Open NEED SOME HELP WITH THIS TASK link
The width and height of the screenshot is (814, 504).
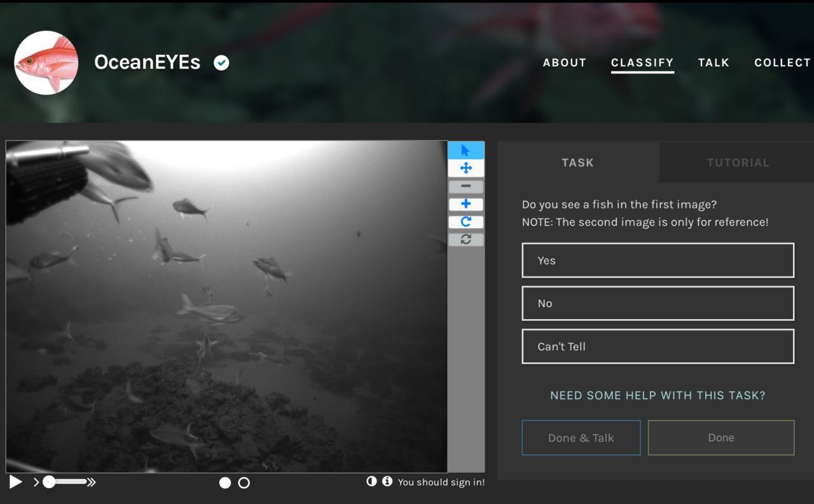(658, 395)
